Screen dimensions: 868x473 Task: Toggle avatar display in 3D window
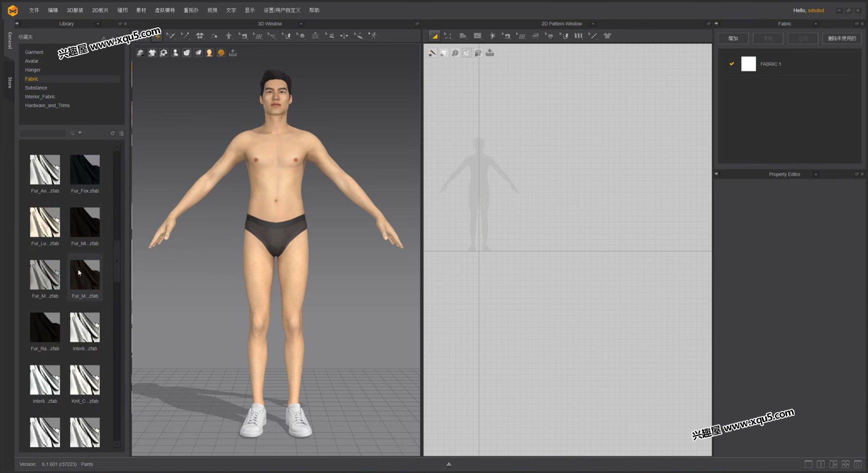point(209,53)
